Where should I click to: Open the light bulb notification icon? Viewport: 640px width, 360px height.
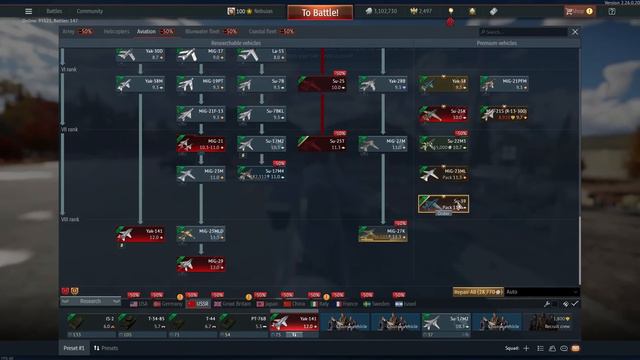point(451,11)
